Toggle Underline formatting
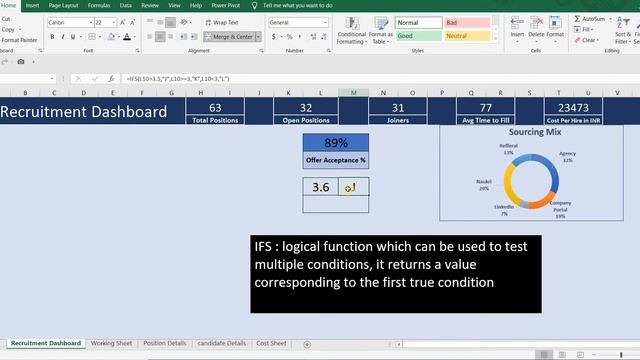This screenshot has width=640, height=360. coord(73,37)
